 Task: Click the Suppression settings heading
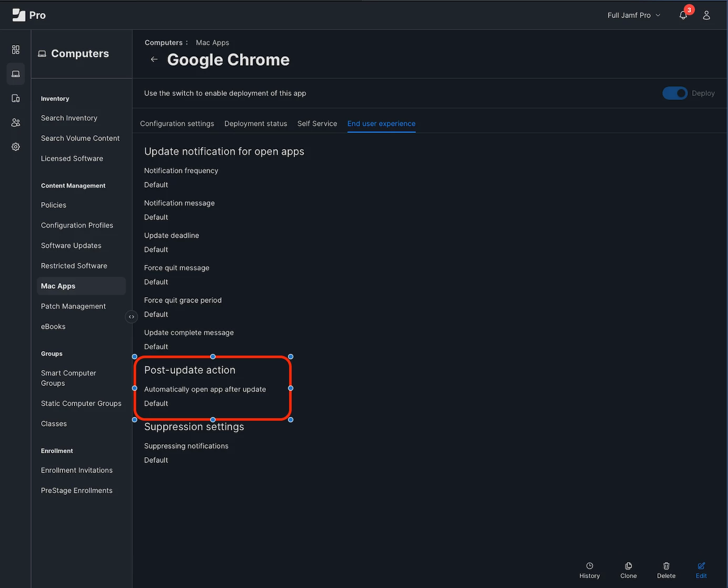click(194, 427)
